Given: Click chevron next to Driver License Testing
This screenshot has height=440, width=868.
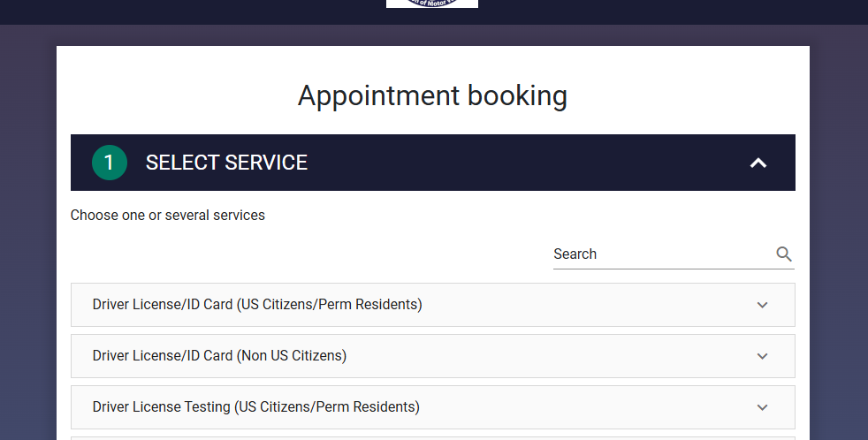Looking at the screenshot, I should point(762,407).
